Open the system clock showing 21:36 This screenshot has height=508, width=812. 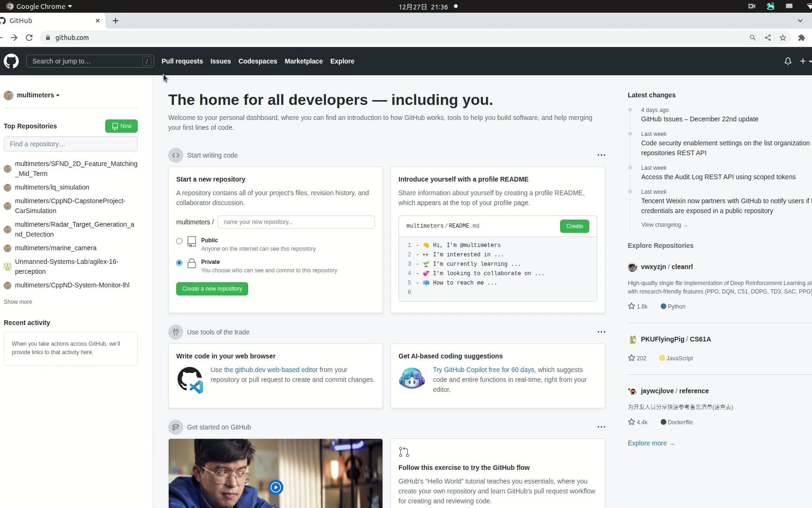(423, 7)
